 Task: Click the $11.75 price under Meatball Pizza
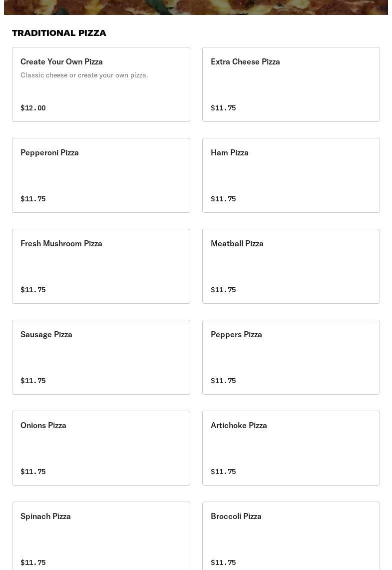(x=223, y=290)
